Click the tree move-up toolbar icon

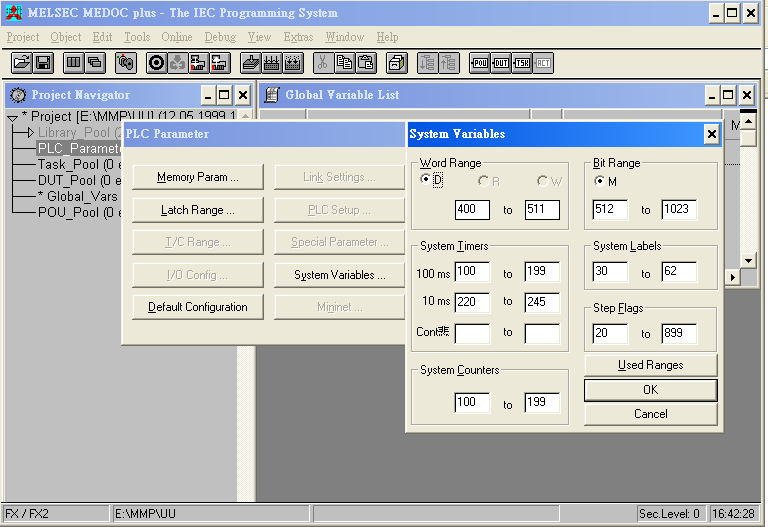(x=449, y=63)
